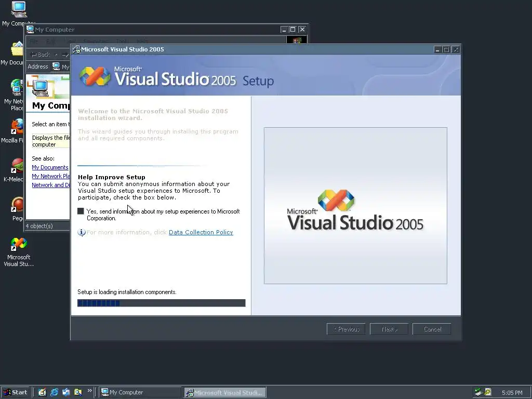This screenshot has width=532, height=399.
Task: Open the Data Collection Policy link
Action: (201, 232)
